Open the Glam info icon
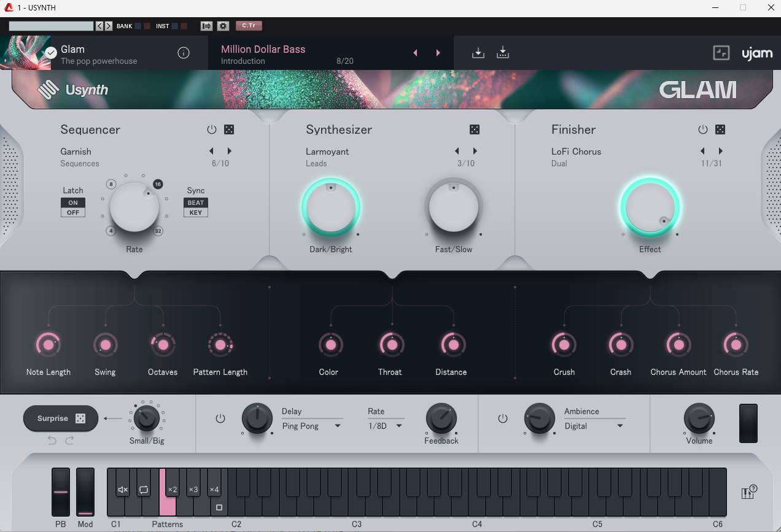The height and width of the screenshot is (532, 781). (x=184, y=53)
